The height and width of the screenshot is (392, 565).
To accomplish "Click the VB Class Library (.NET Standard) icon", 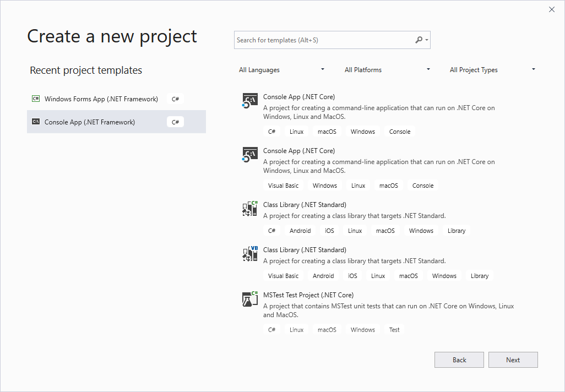I will (x=249, y=254).
